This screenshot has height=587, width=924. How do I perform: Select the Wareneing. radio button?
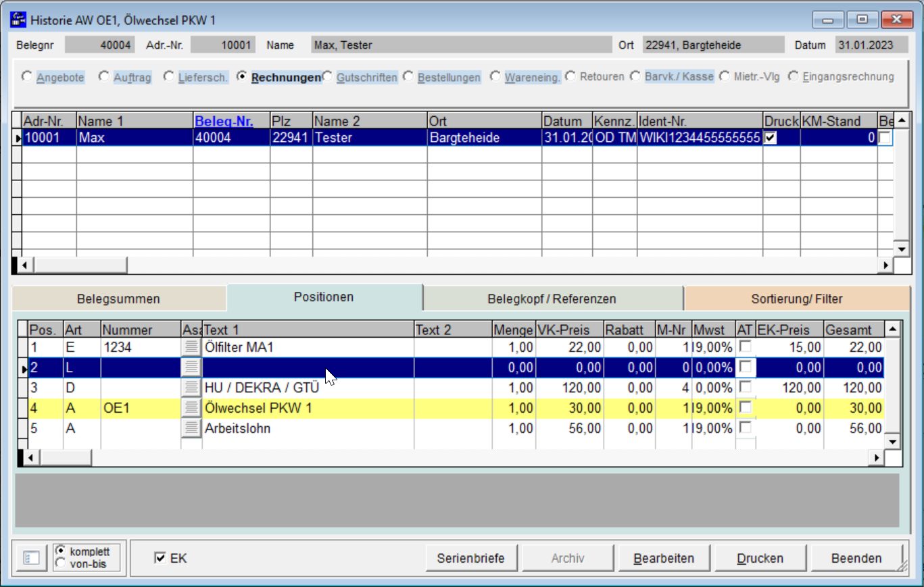tap(495, 76)
